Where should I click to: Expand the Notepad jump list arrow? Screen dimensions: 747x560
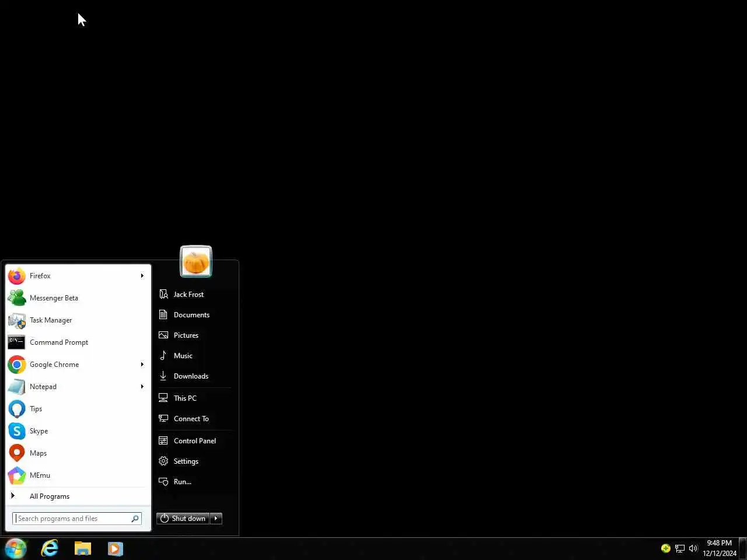[142, 387]
